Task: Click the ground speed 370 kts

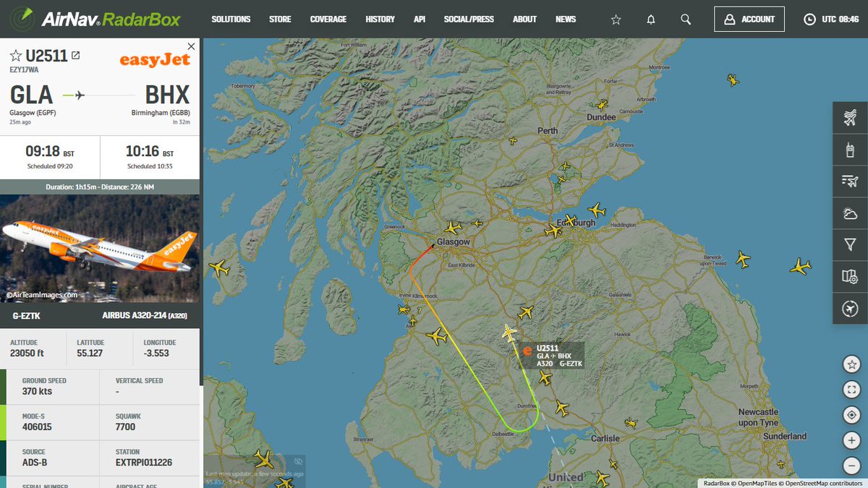Action: pyautogui.click(x=37, y=391)
